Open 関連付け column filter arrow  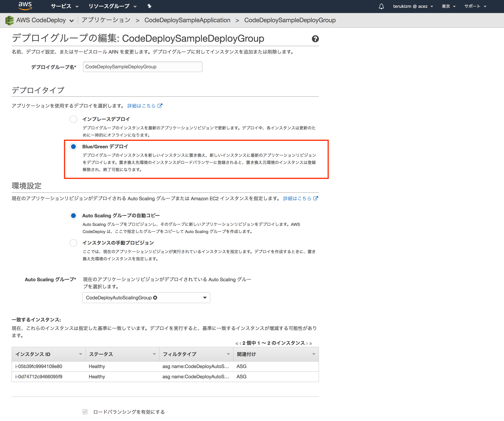click(314, 354)
